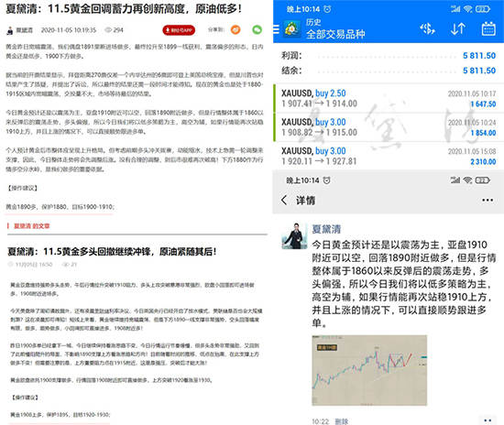Open the three-dot more menu beside 详情
This screenshot has width=504, height=425.
click(488, 200)
